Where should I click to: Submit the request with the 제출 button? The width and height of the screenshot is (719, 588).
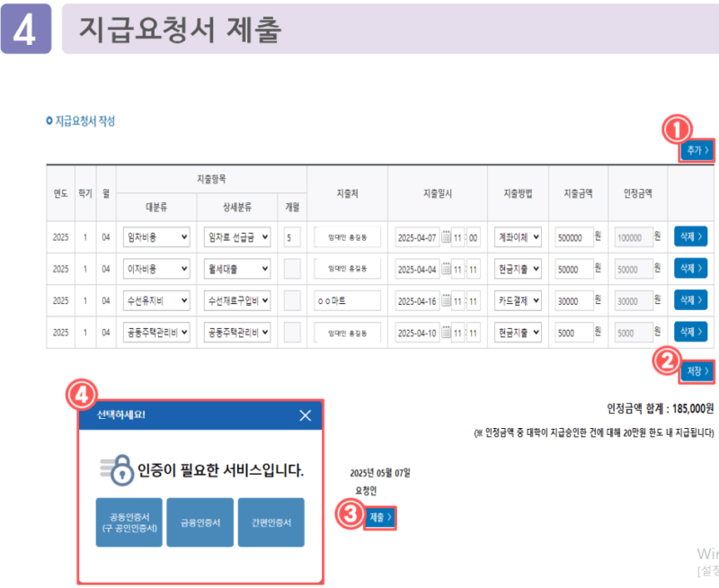click(x=380, y=518)
